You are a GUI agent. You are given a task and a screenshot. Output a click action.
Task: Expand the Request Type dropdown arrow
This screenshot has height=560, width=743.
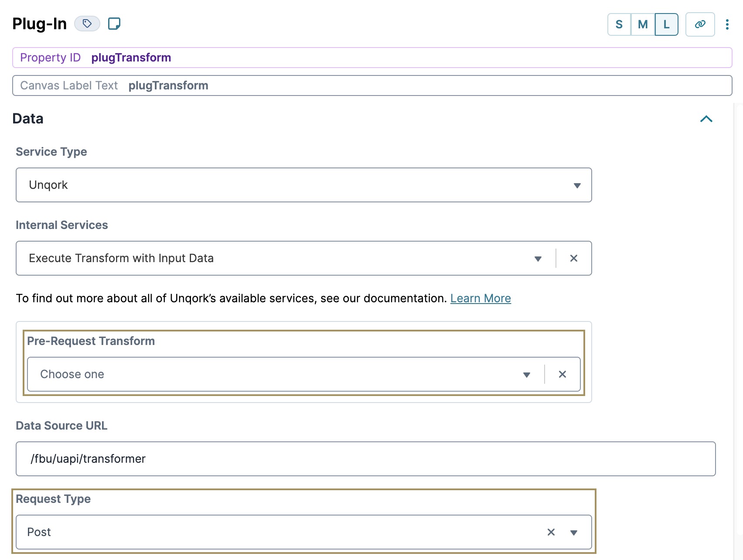click(574, 533)
